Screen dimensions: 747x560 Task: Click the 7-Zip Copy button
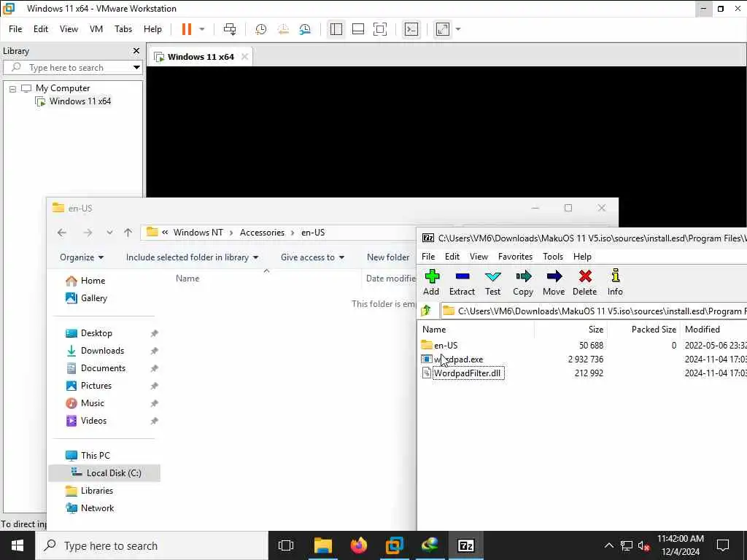522,282
